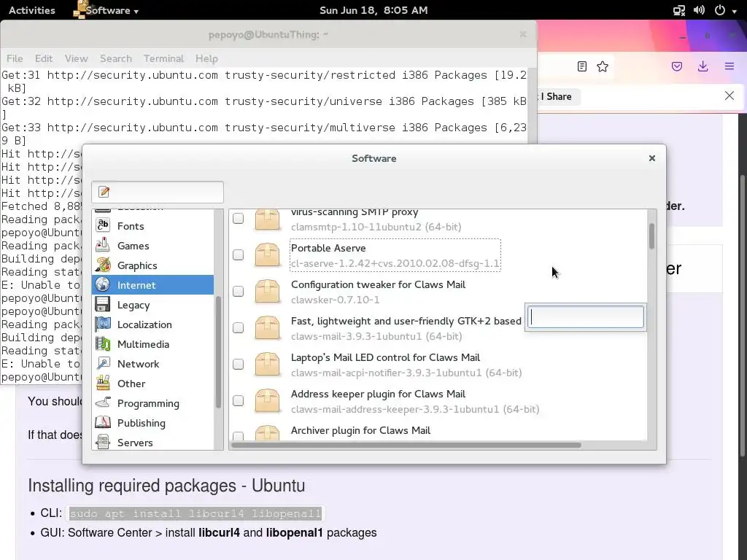
Task: Click the package icon for Portable Aserve
Action: (267, 254)
